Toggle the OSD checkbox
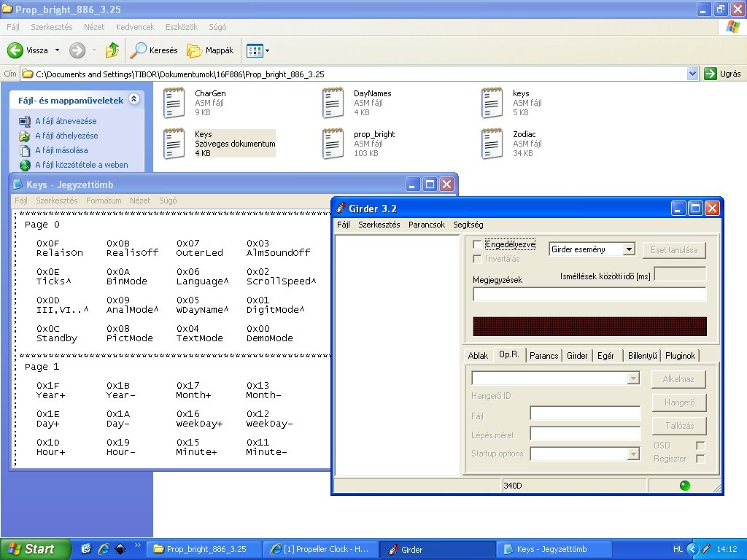This screenshot has width=747, height=560. click(x=700, y=446)
